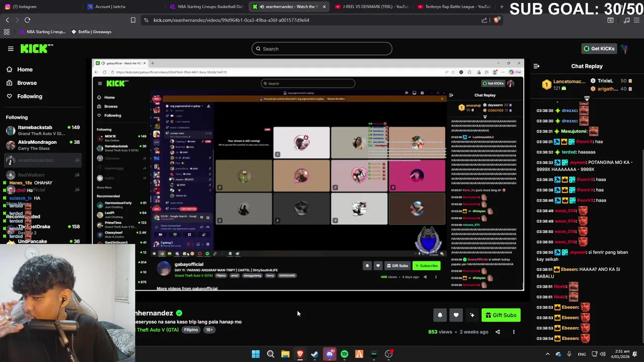Image resolution: width=644 pixels, height=362 pixels.
Task: Click the tab search icon in browser toolbar
Action: click(x=610, y=20)
